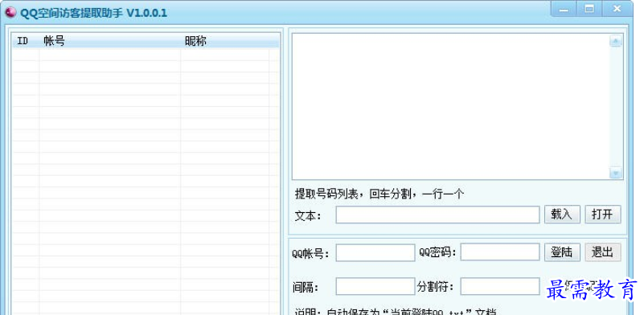The image size is (644, 315).
Task: Click the 分割符 input field
Action: (500, 286)
